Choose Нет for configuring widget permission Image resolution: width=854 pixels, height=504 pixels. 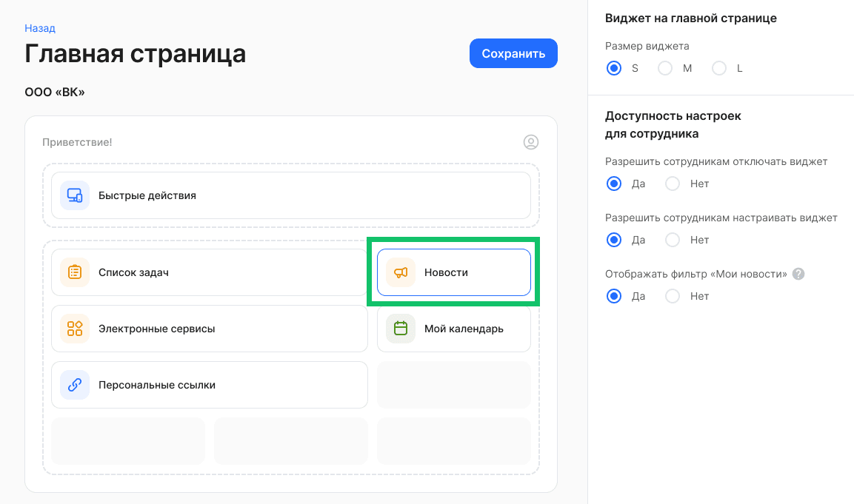(673, 240)
